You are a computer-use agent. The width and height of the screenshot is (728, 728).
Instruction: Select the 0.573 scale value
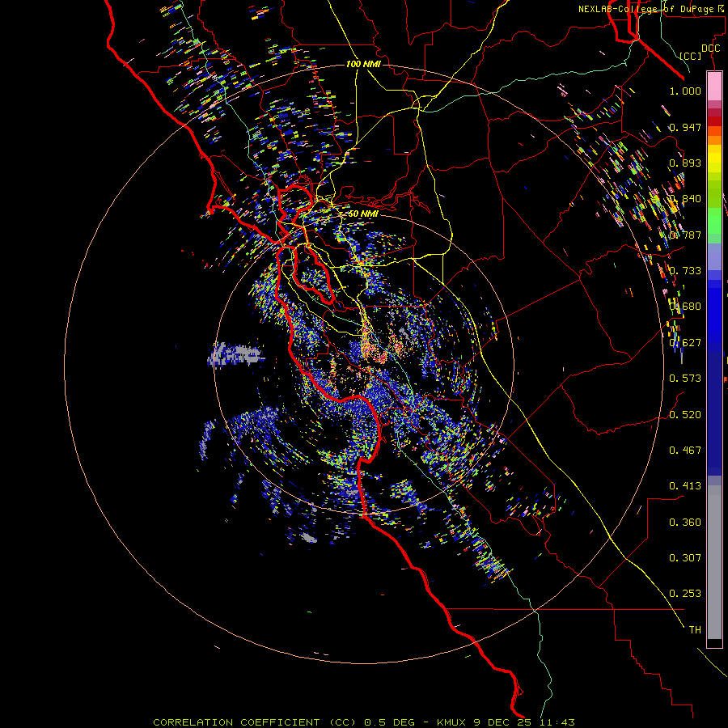(x=685, y=379)
